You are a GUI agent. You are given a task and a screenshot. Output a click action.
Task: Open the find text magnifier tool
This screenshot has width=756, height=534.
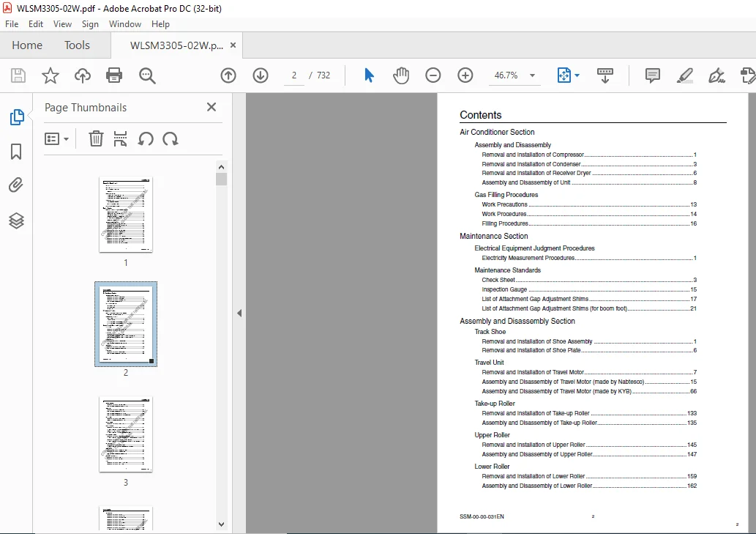pyautogui.click(x=147, y=75)
